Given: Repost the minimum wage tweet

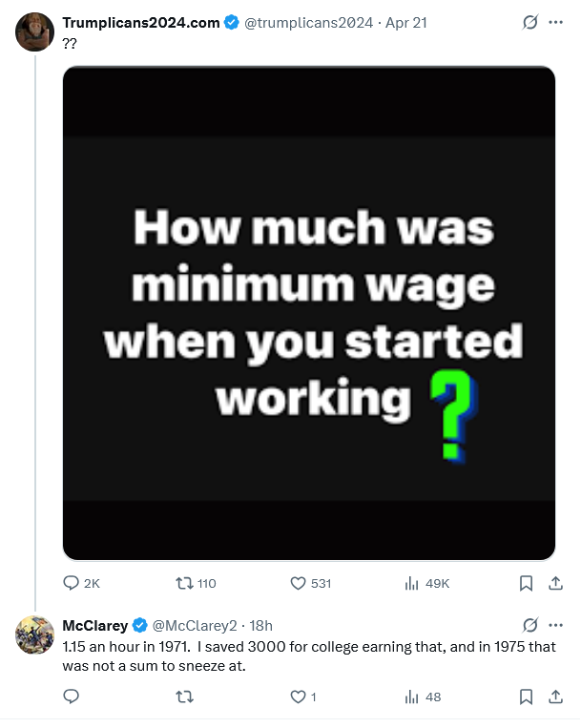Looking at the screenshot, I should coord(185,583).
